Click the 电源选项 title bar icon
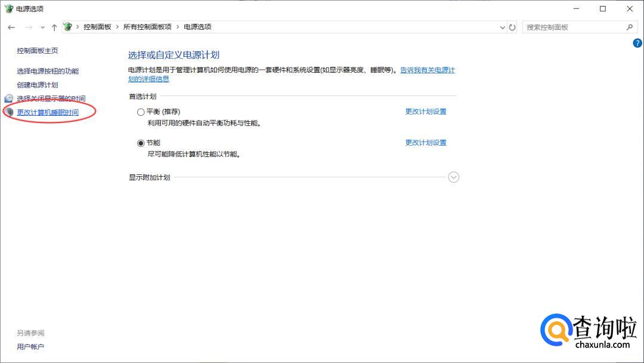 pos(8,8)
